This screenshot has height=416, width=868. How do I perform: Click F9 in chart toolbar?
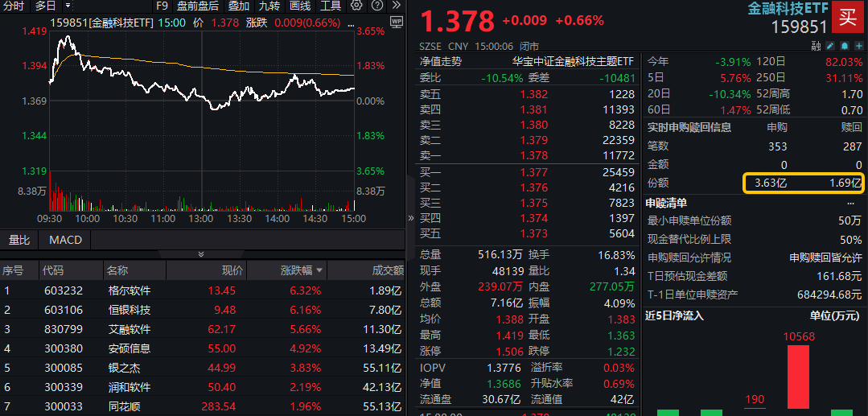[162, 6]
